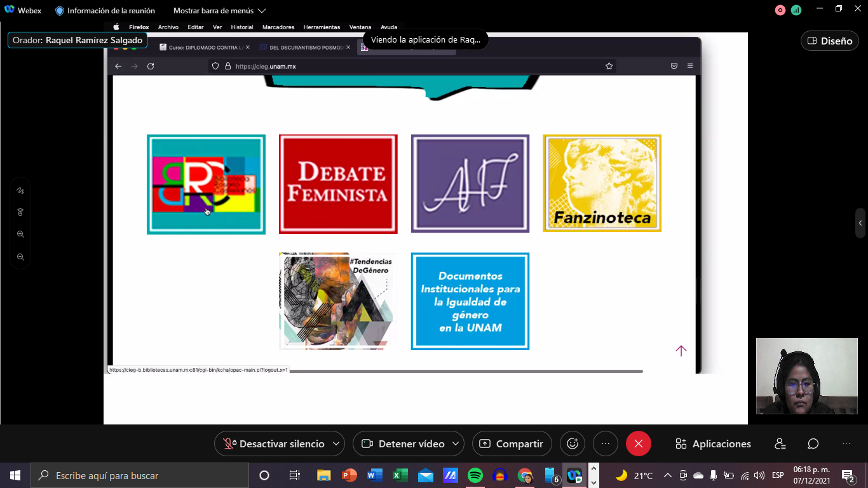Viewport: 868px width, 488px height.
Task: Open the Diseño layout button
Action: tap(829, 41)
